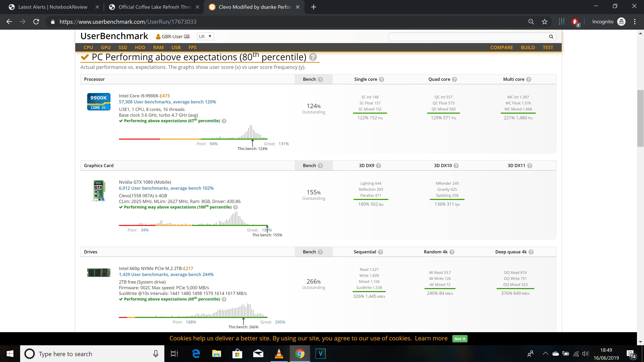The height and width of the screenshot is (362, 644).
Task: Accept cookies with Got it button
Action: click(460, 339)
